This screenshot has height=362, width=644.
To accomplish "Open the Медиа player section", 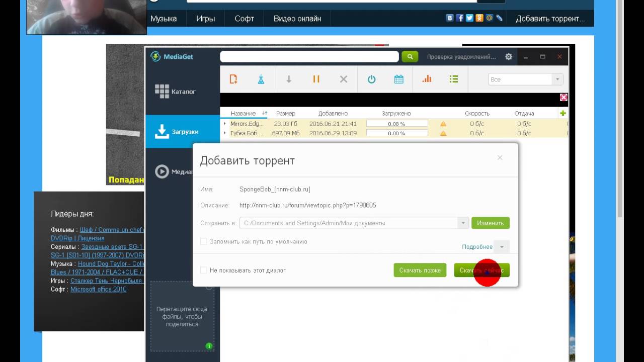I will pos(174,171).
